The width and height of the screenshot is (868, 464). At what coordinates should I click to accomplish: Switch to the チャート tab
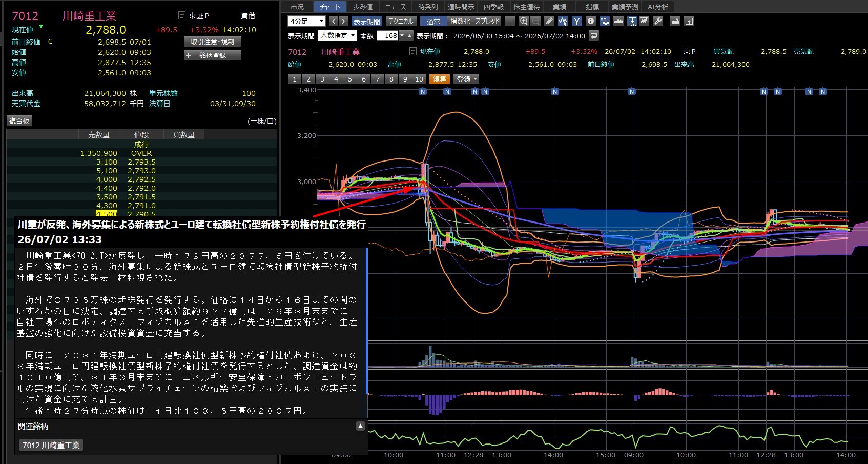click(329, 7)
